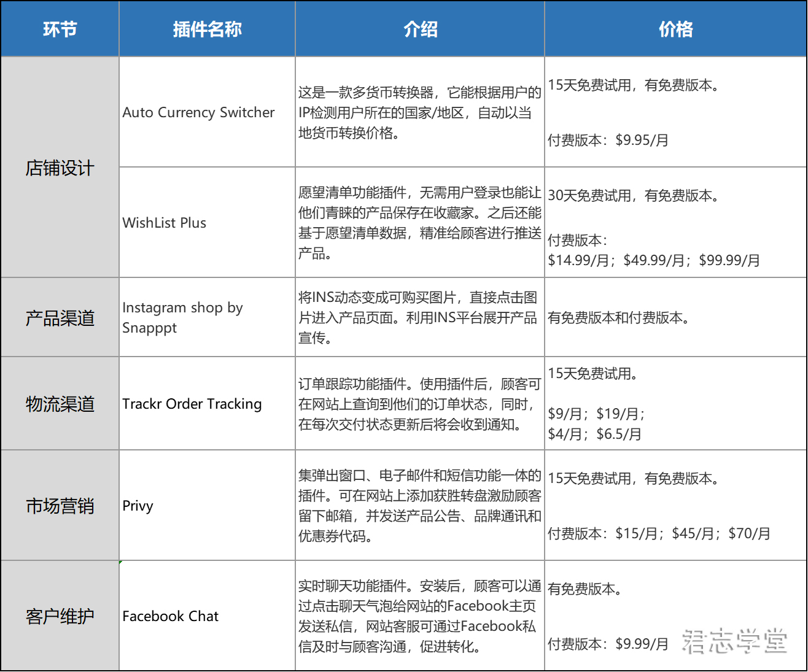Click the 介绍 column header
Image resolution: width=808 pixels, height=672 pixels.
tap(420, 29)
